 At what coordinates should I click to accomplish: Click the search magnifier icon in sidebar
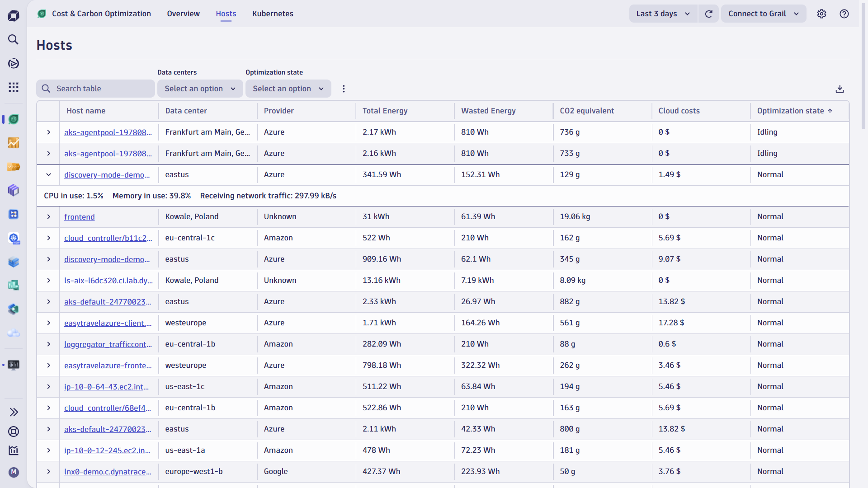(13, 39)
